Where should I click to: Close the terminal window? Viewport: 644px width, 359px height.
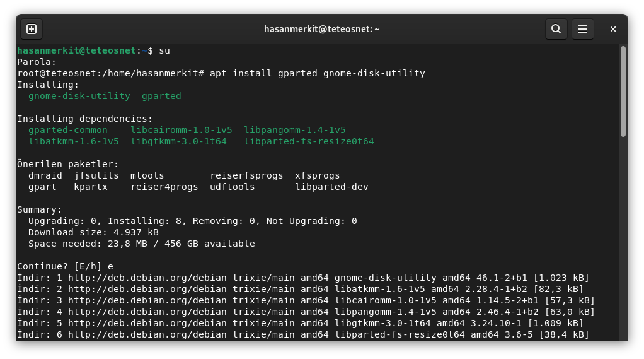tap(612, 29)
